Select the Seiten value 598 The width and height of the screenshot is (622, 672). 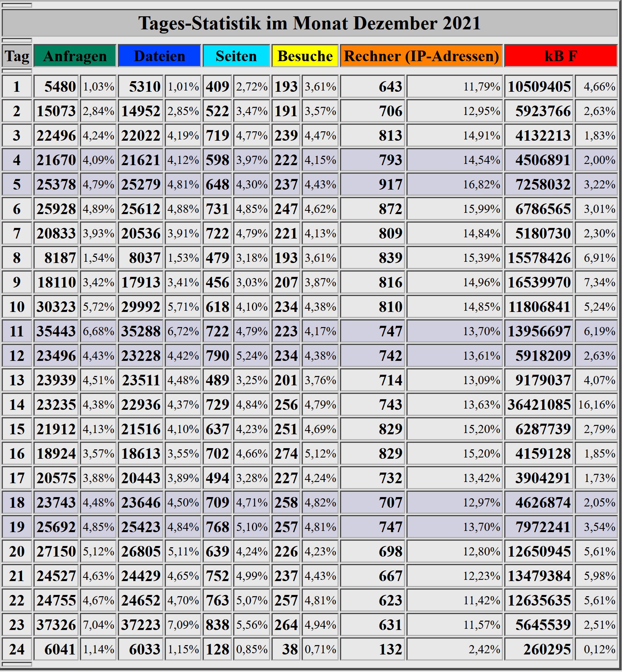point(218,160)
